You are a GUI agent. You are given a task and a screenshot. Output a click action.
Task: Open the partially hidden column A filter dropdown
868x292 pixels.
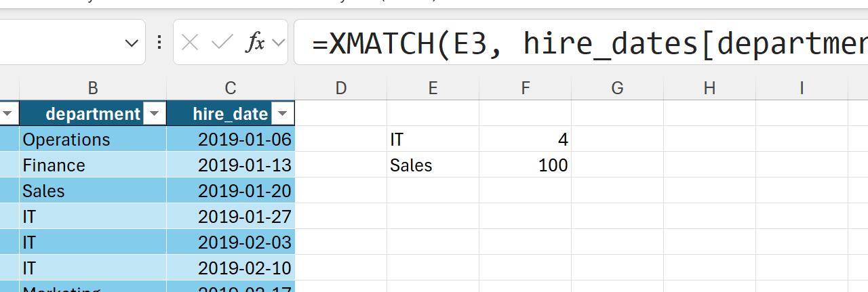8,114
